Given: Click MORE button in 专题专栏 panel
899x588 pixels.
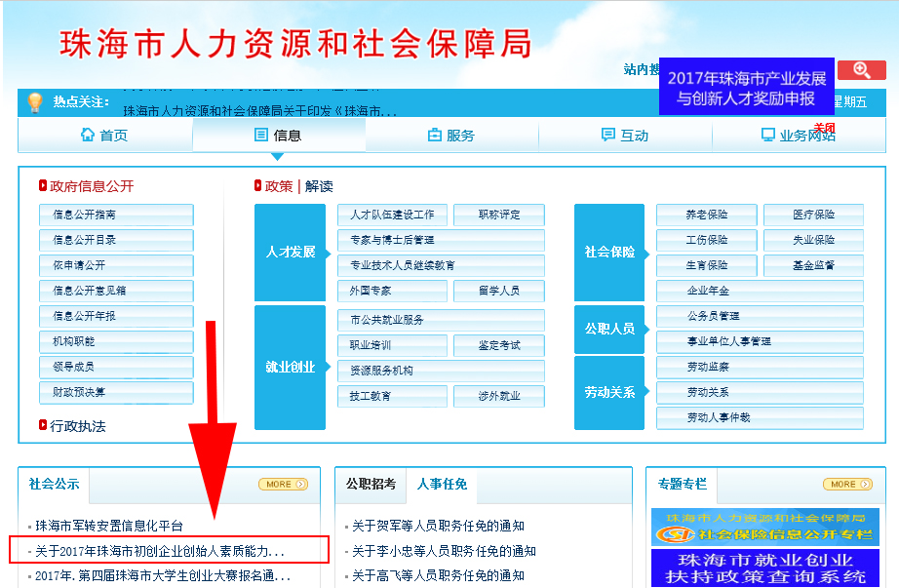Looking at the screenshot, I should coord(847,484).
